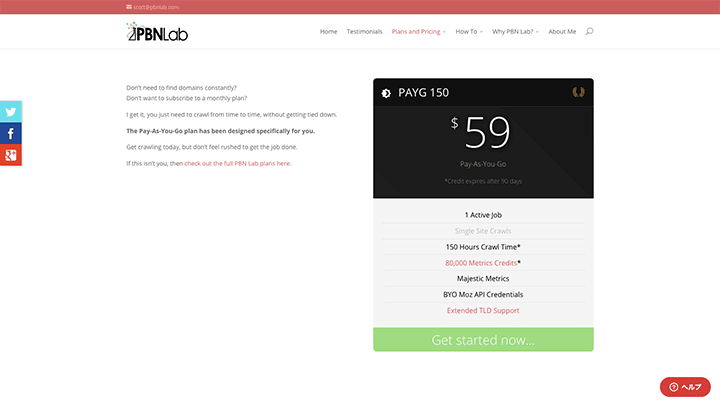Click the Single Site Crawls text
This screenshot has height=403, width=720.
[483, 231]
